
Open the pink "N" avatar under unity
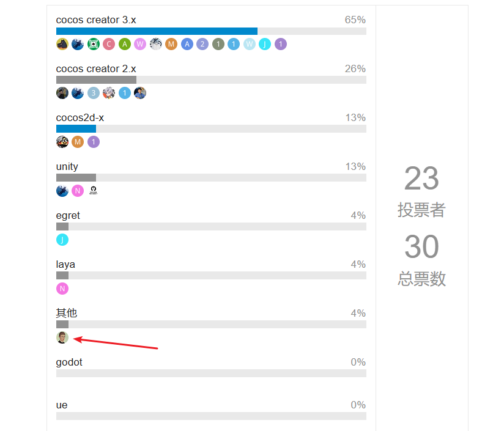coord(78,191)
